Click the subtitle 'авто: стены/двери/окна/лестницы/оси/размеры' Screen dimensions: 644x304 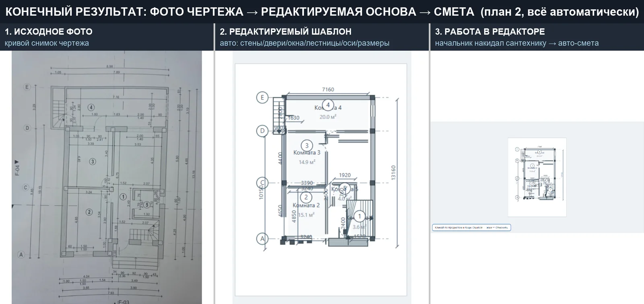click(x=304, y=43)
